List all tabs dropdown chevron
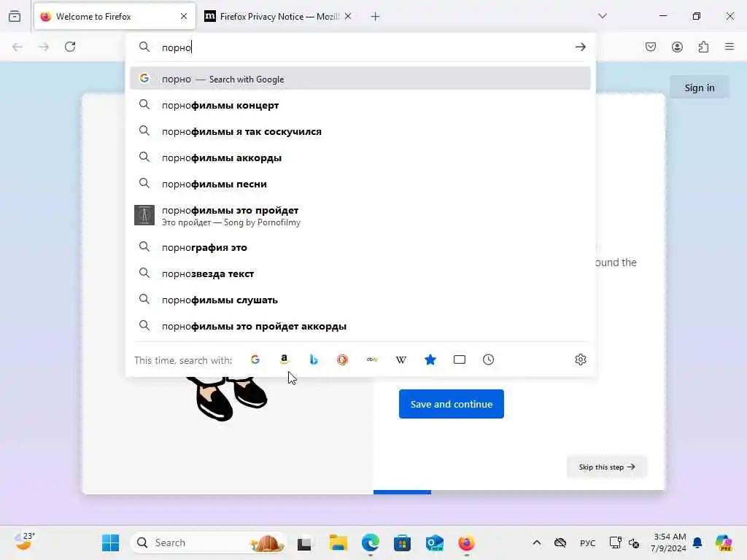Image resolution: width=747 pixels, height=560 pixels. tap(603, 16)
